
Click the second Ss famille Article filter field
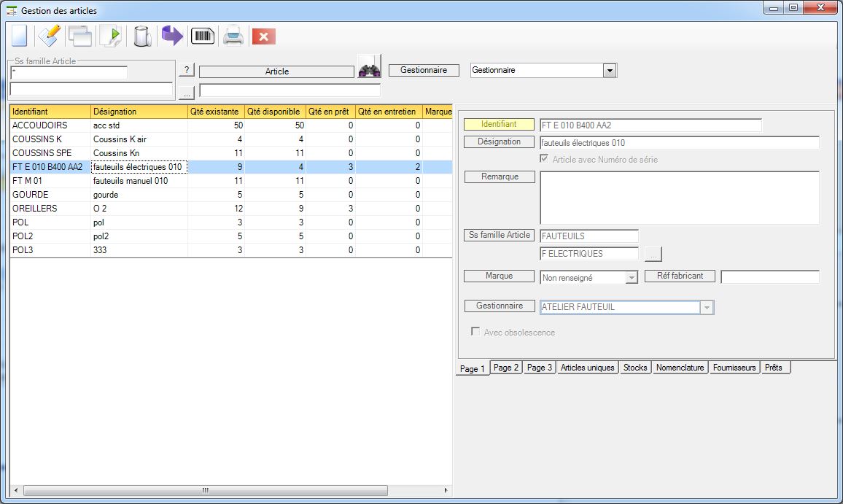tap(91, 89)
